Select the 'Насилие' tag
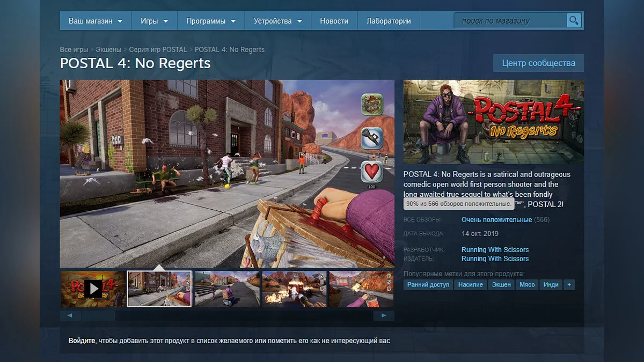644x362 pixels. pos(471,285)
